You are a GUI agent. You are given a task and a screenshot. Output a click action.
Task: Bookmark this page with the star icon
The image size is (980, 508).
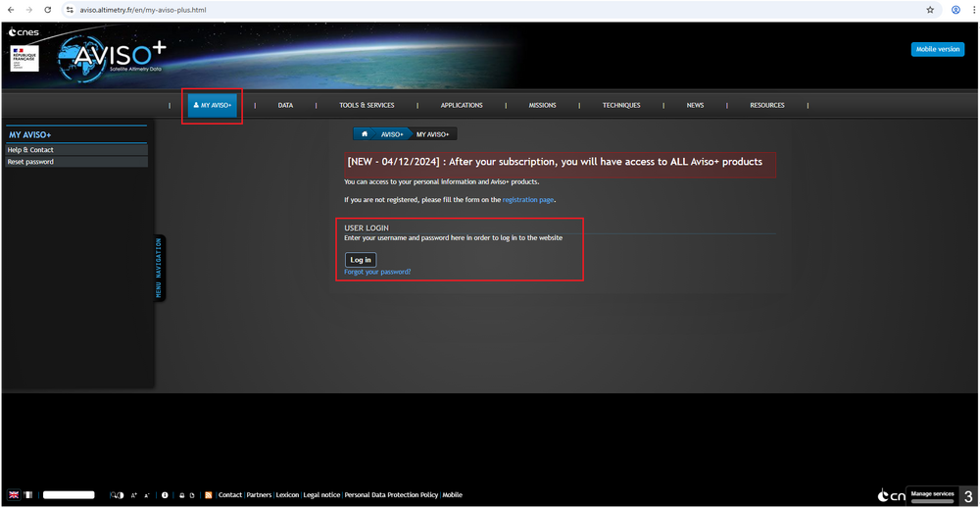[x=930, y=10]
